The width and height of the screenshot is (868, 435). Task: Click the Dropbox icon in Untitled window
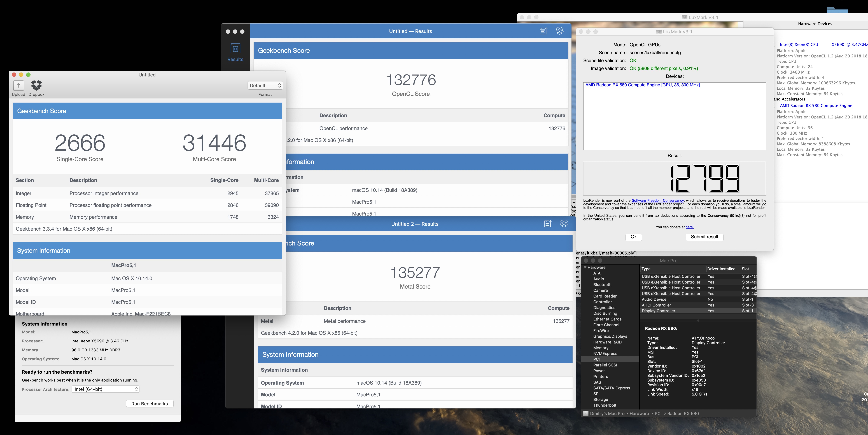point(36,85)
